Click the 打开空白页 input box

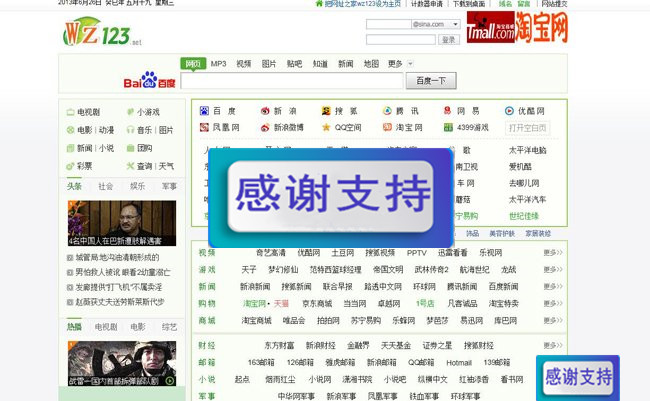[527, 128]
